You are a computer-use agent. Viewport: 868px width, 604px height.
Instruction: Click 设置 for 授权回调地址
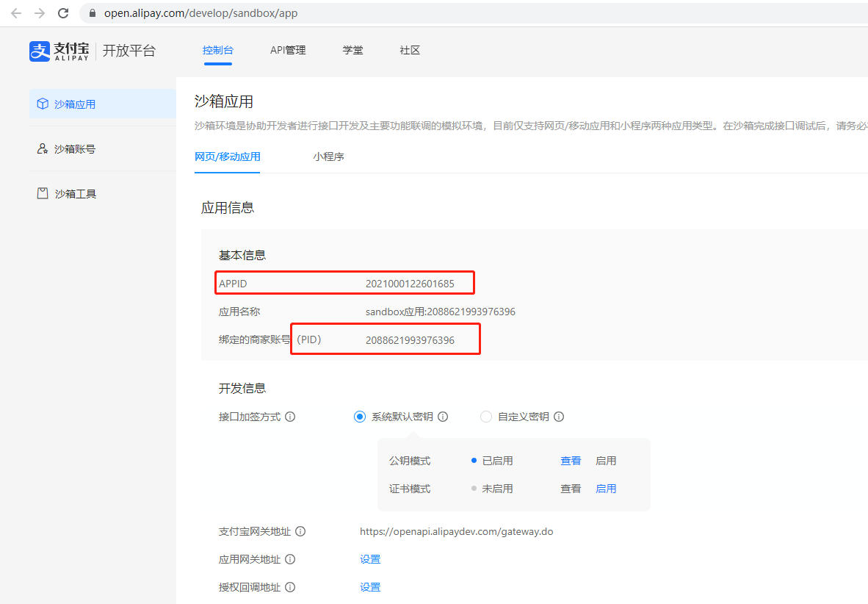[x=370, y=587]
